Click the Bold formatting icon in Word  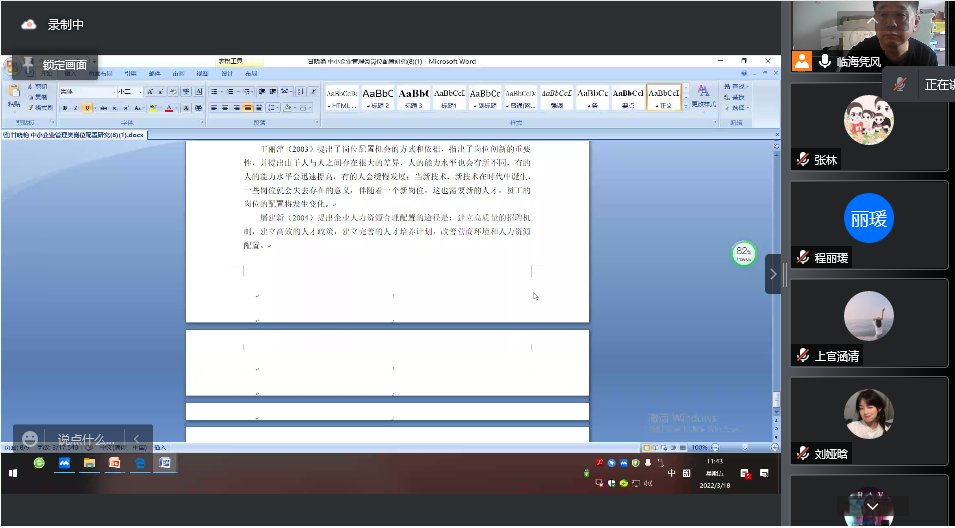65,108
